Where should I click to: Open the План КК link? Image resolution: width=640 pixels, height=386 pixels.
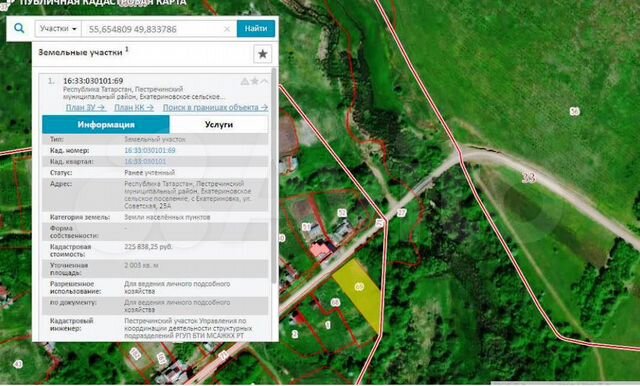134,107
